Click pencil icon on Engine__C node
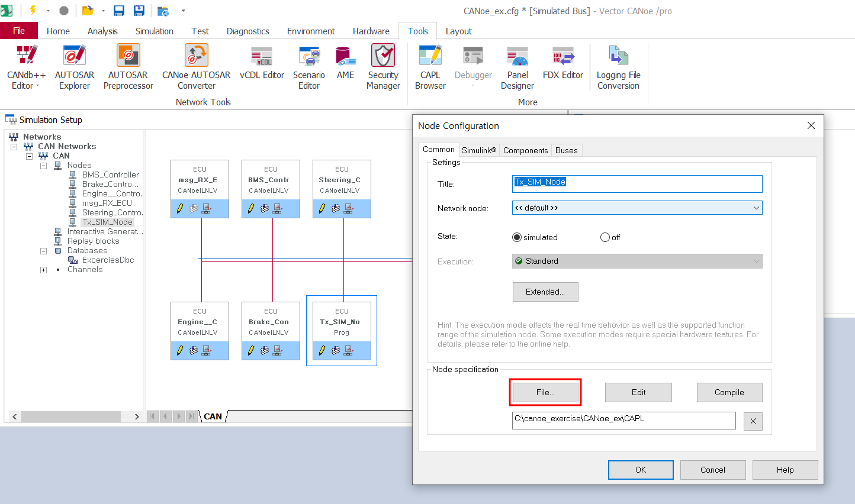The image size is (855, 504). click(x=180, y=350)
